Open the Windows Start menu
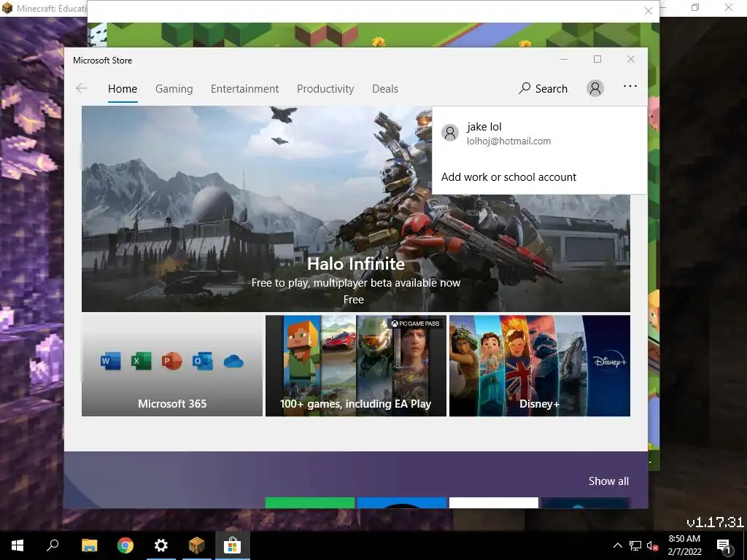Viewport: 747px width, 560px height. (x=18, y=545)
